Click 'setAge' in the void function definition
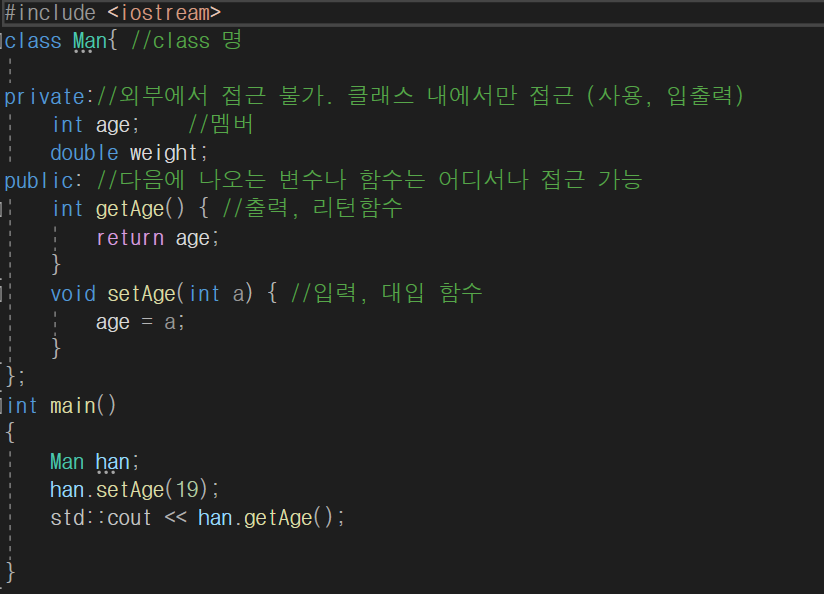The image size is (824, 594). coord(141,293)
